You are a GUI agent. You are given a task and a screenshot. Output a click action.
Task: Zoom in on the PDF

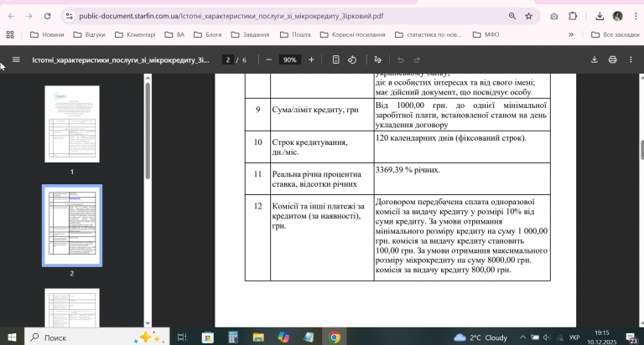pos(311,60)
